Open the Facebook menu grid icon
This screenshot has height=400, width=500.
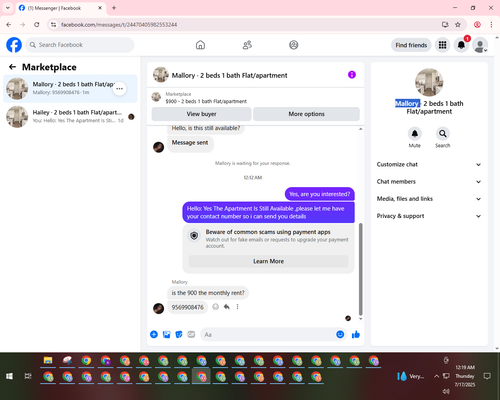point(442,45)
